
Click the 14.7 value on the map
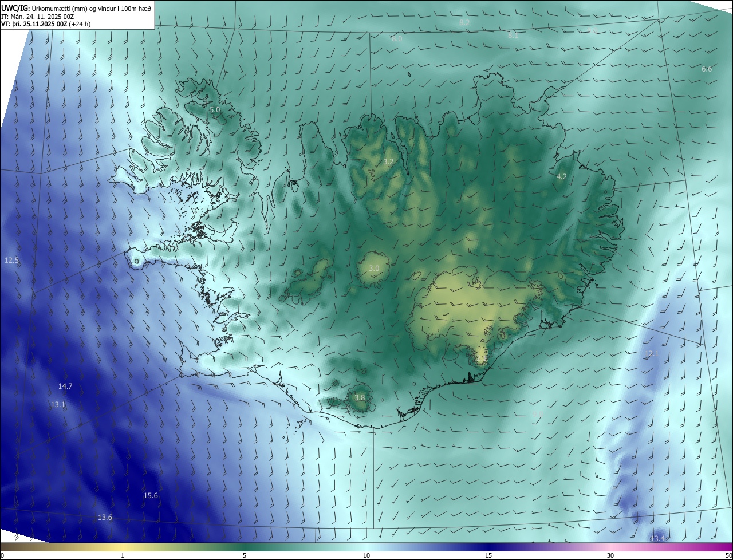click(65, 387)
